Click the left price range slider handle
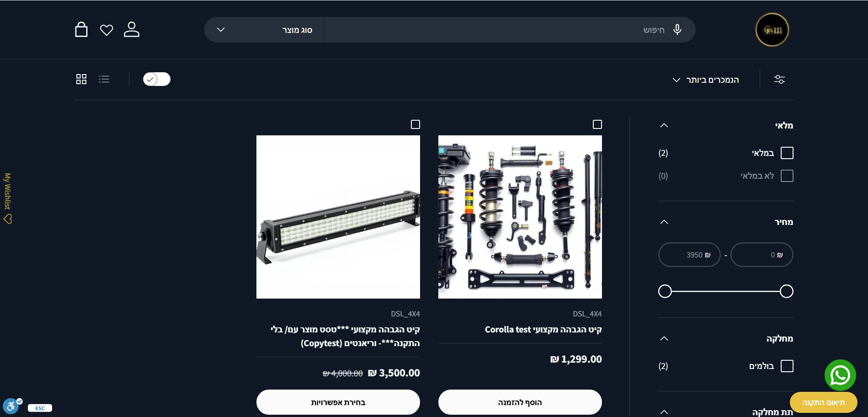 coord(665,291)
